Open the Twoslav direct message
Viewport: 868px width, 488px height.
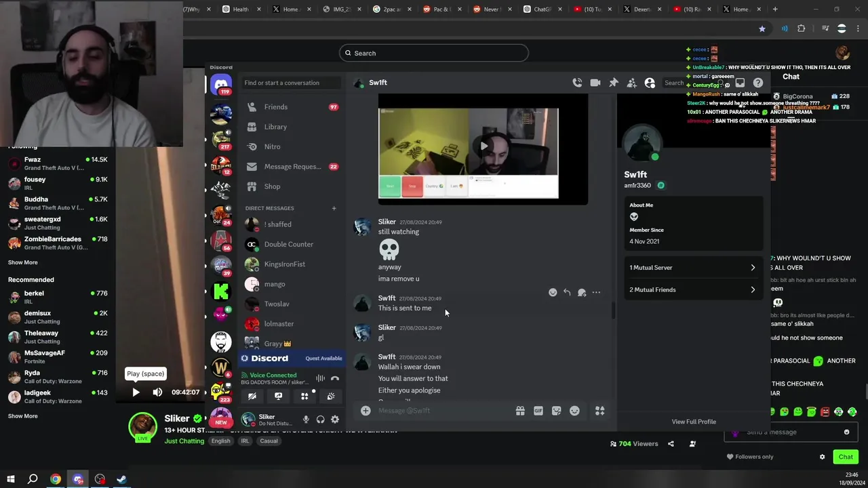[x=292, y=304]
